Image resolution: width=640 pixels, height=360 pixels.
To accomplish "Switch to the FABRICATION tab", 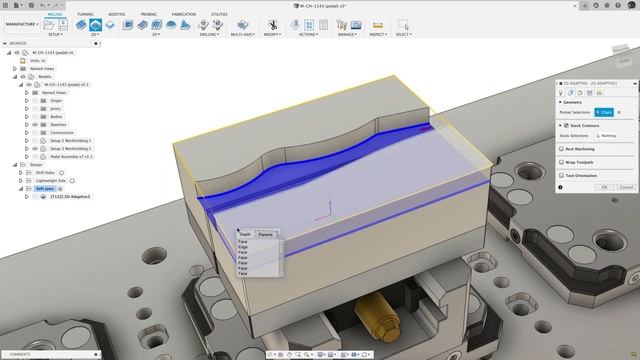I will (184, 14).
